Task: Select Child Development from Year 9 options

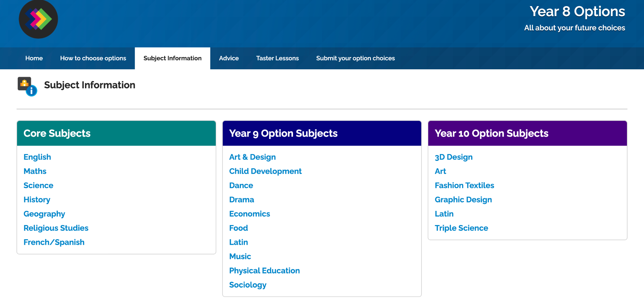Action: tap(265, 171)
